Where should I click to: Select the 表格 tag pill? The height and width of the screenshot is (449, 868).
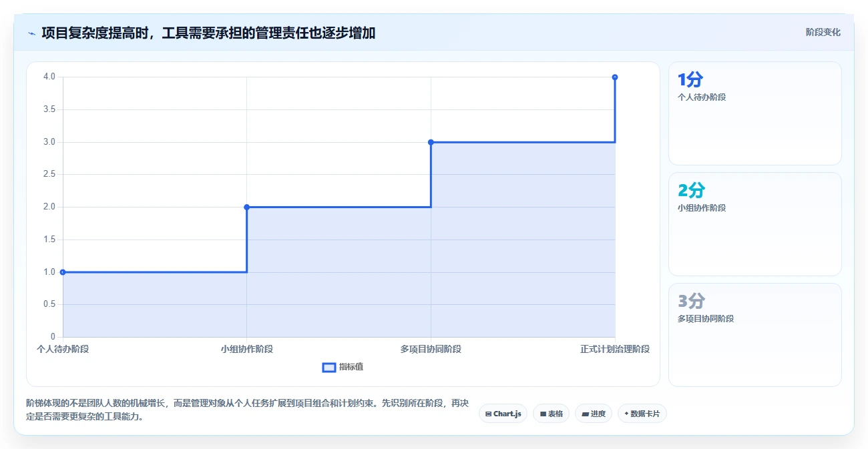(551, 414)
